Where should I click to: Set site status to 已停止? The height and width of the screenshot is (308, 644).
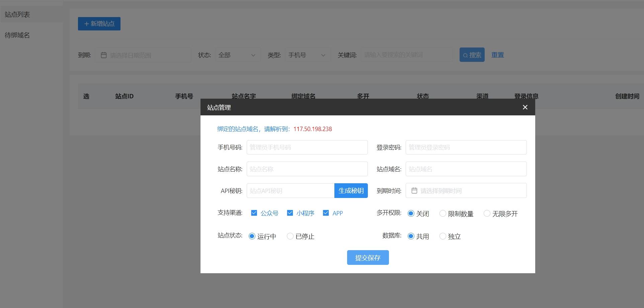[290, 236]
